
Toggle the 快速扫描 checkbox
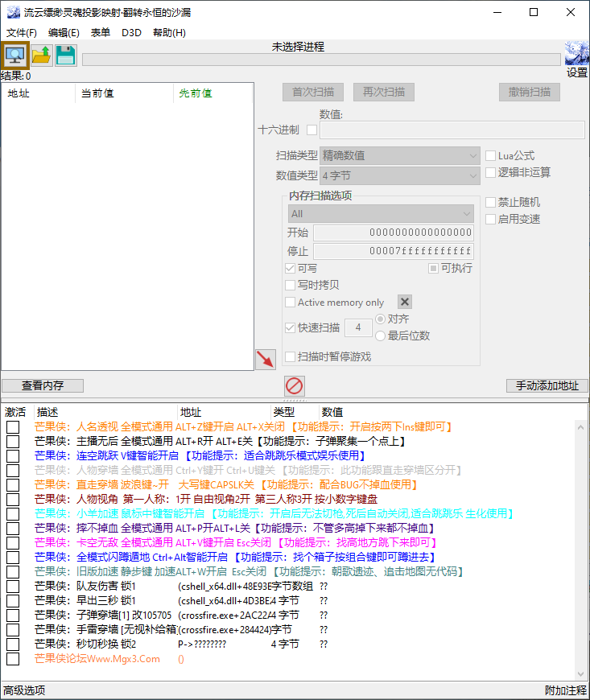(x=291, y=327)
